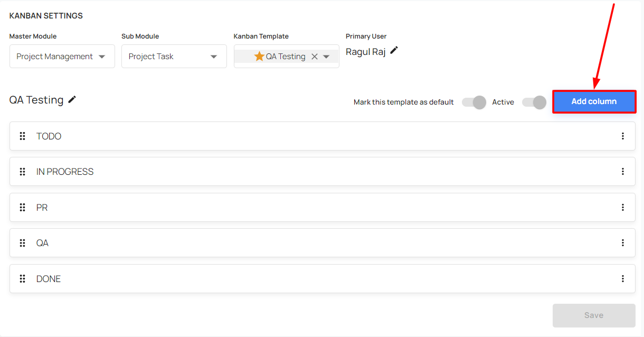Toggle the Active switch
The height and width of the screenshot is (337, 644).
point(534,102)
